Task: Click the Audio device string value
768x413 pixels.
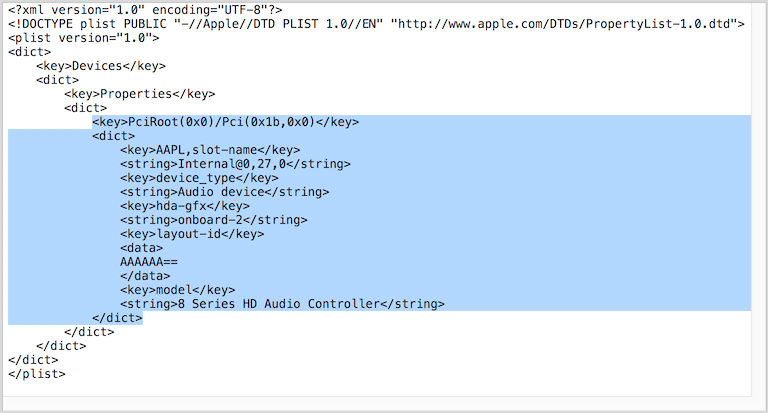Action: pyautogui.click(x=224, y=192)
